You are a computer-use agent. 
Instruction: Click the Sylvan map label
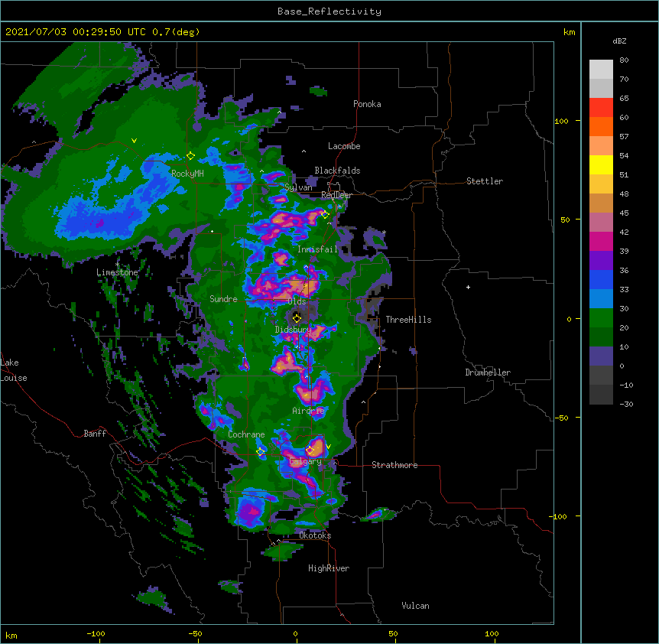pos(298,187)
